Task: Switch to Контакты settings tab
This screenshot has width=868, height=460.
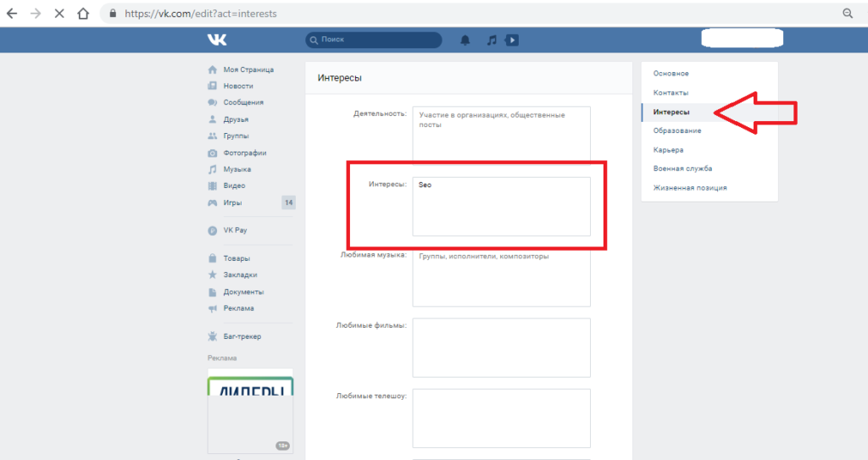Action: [x=670, y=92]
